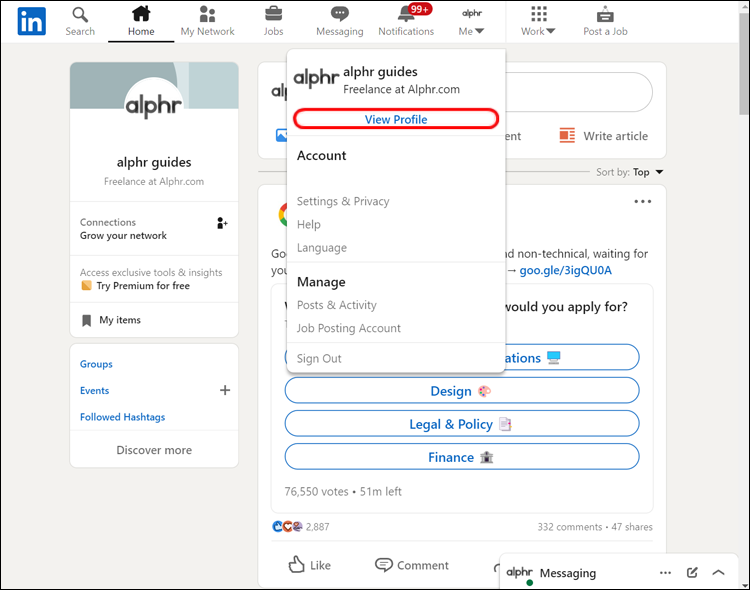
Task: Open the Events link
Action: point(94,390)
